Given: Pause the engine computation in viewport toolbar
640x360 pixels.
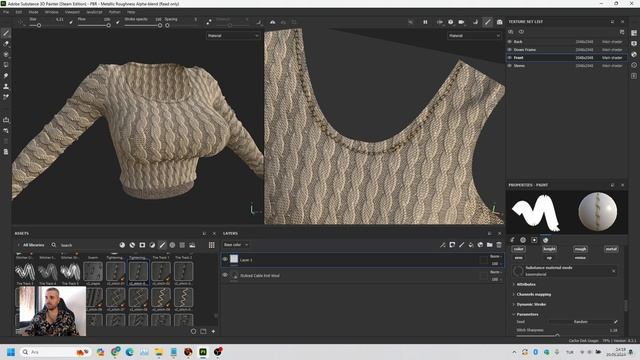Looking at the screenshot, I should [x=425, y=22].
